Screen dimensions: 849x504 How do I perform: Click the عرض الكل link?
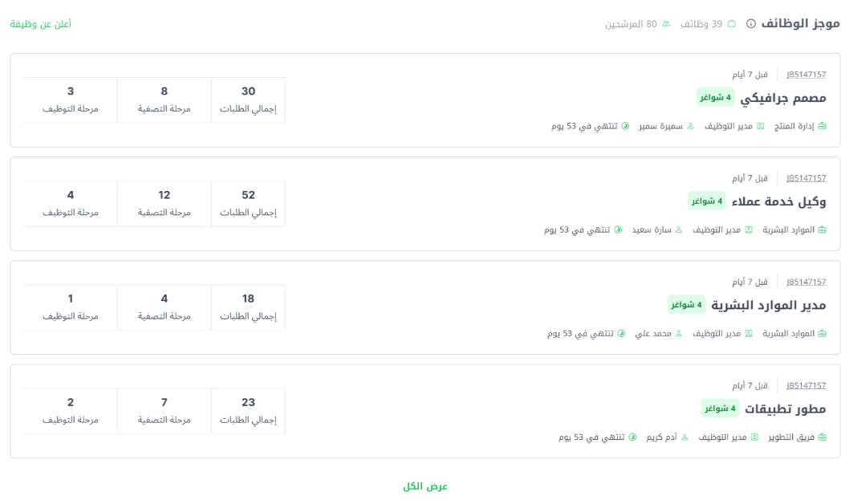tap(425, 486)
